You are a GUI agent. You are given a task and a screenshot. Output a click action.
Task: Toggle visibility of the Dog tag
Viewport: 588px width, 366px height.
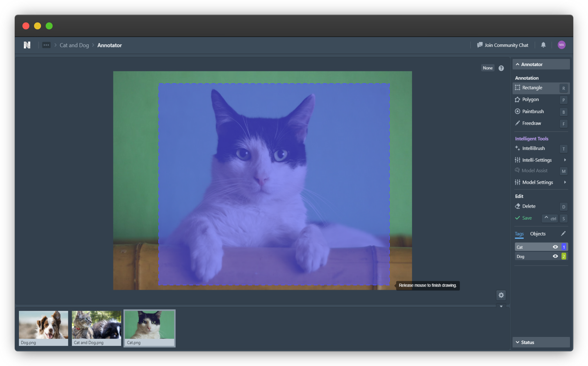tap(555, 256)
